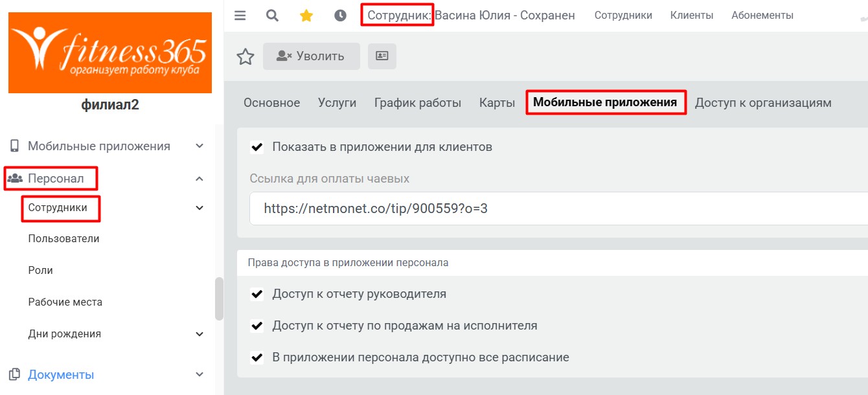Click the Уволить button
Viewport: 868px width, 395px height.
point(312,56)
